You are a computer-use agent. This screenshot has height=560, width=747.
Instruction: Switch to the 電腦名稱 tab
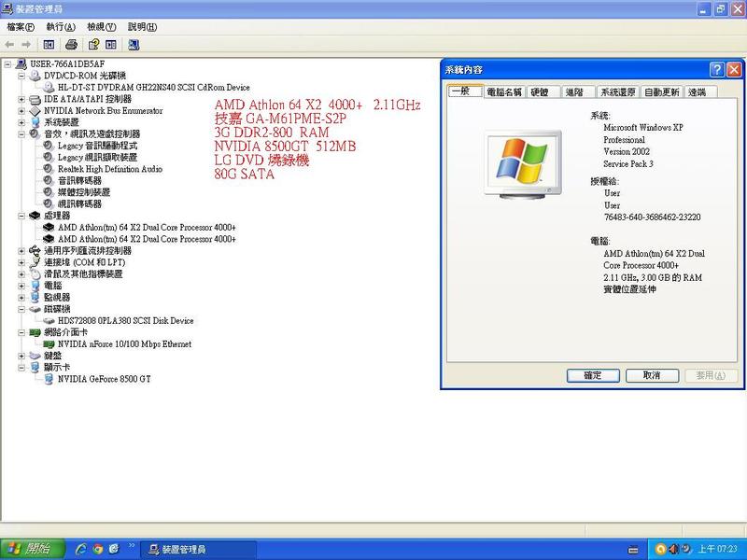(x=504, y=92)
